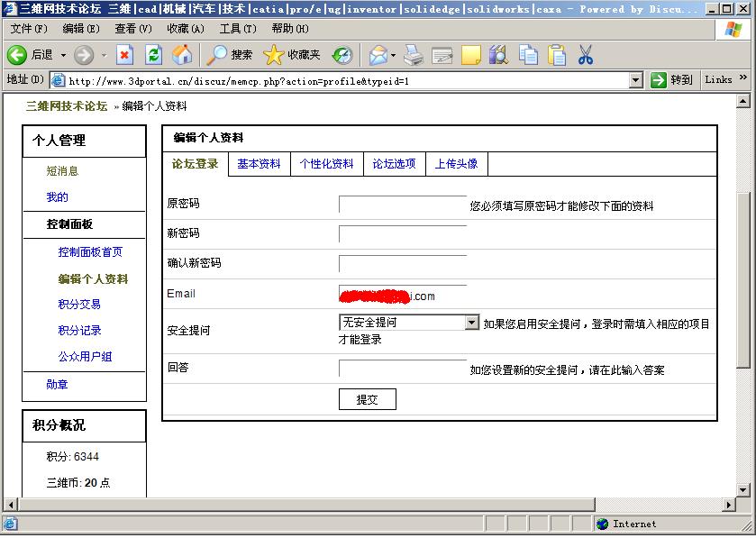
Task: Open 公众用户组 sidebar link
Action: [85, 356]
